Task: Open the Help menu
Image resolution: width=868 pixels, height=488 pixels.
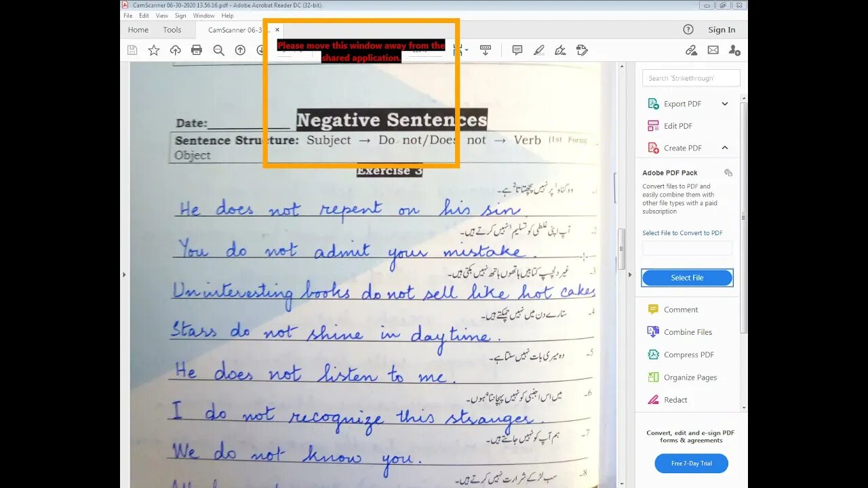Action: pyautogui.click(x=227, y=16)
